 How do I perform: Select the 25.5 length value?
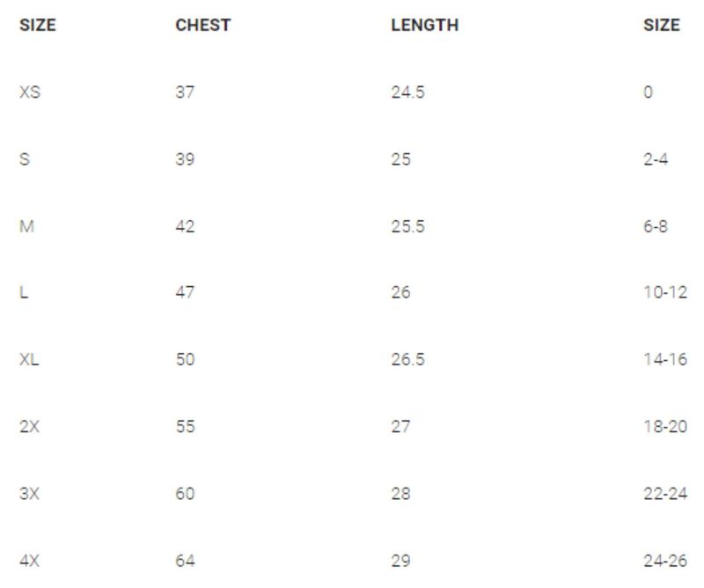tap(407, 226)
